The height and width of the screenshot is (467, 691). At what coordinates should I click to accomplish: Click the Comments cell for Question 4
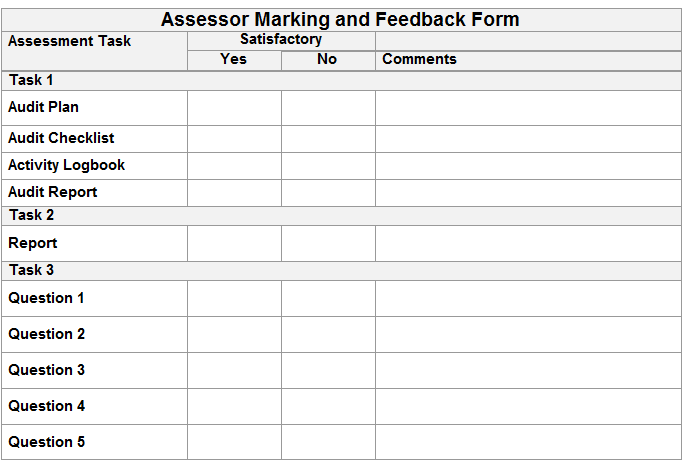coord(528,406)
